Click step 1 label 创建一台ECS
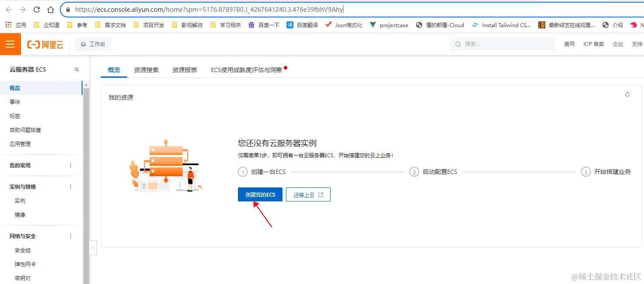Viewport: 644px width, 284px height. 268,172
